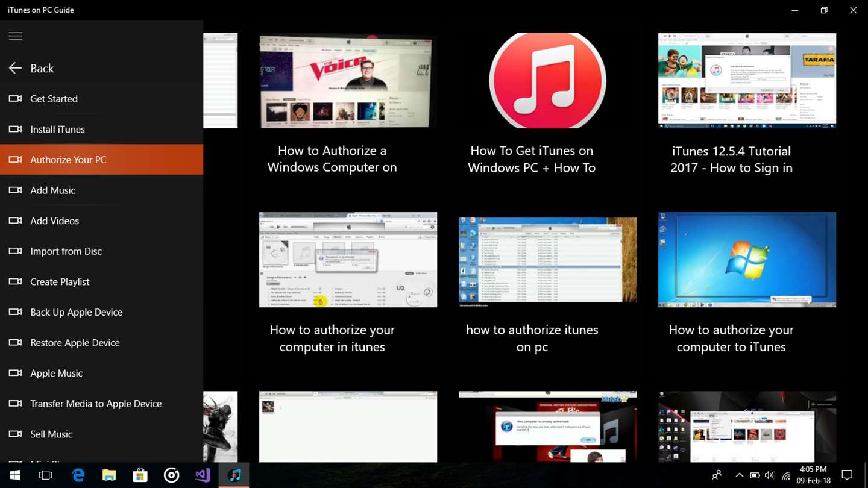
Task: Click the Back label in the sidebar
Action: click(42, 69)
